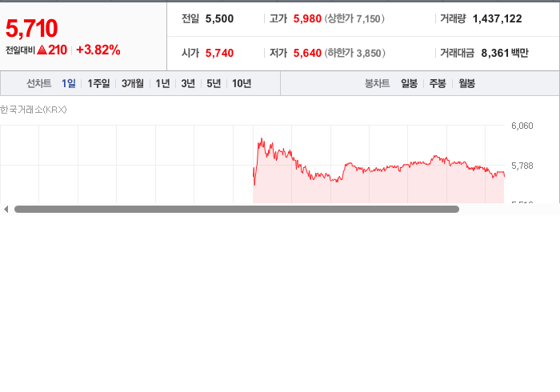
Task: Click the 시가 value 5,740
Action: tap(219, 53)
